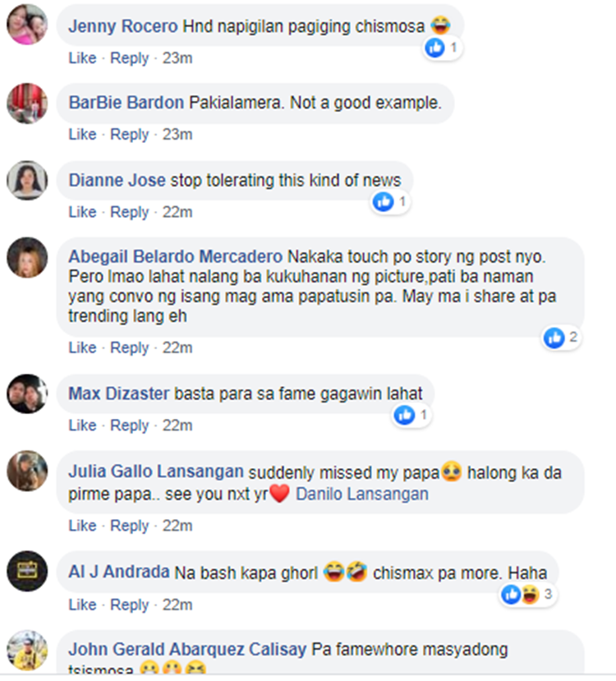
Task: View reactions on Abegail Belardo Mercadero's comment
Action: [561, 338]
